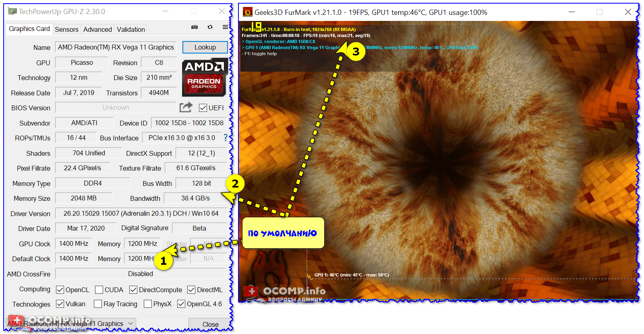Toggle the UEFI checkbox
This screenshot has width=644, height=334.
coord(203,108)
